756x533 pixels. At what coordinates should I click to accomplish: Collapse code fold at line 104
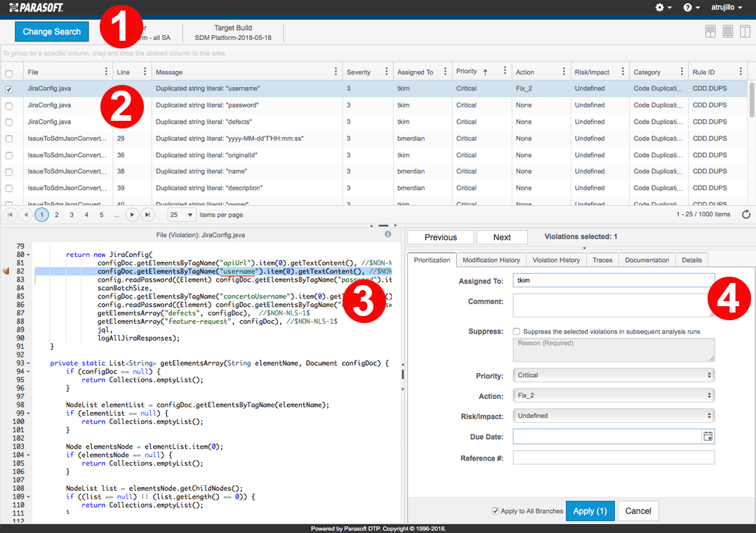click(x=29, y=455)
